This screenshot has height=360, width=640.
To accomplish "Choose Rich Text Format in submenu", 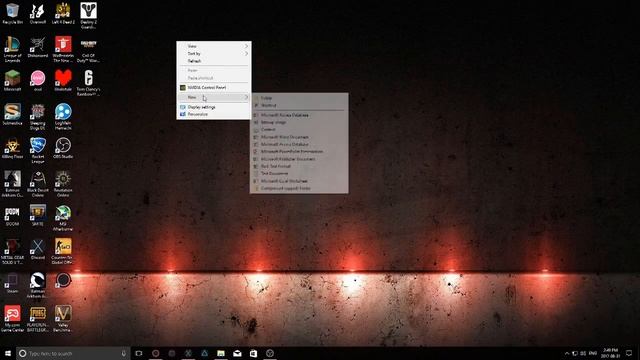I will tap(299, 166).
